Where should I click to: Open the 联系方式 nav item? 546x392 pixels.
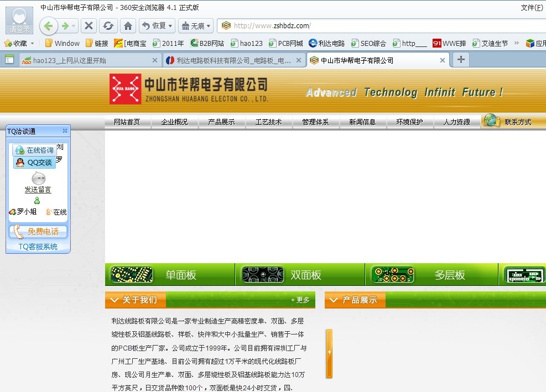pyautogui.click(x=518, y=122)
